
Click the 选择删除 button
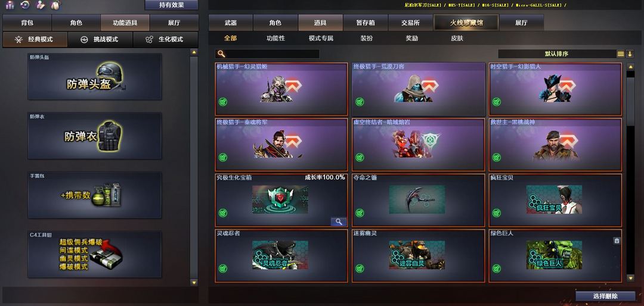tap(605, 296)
